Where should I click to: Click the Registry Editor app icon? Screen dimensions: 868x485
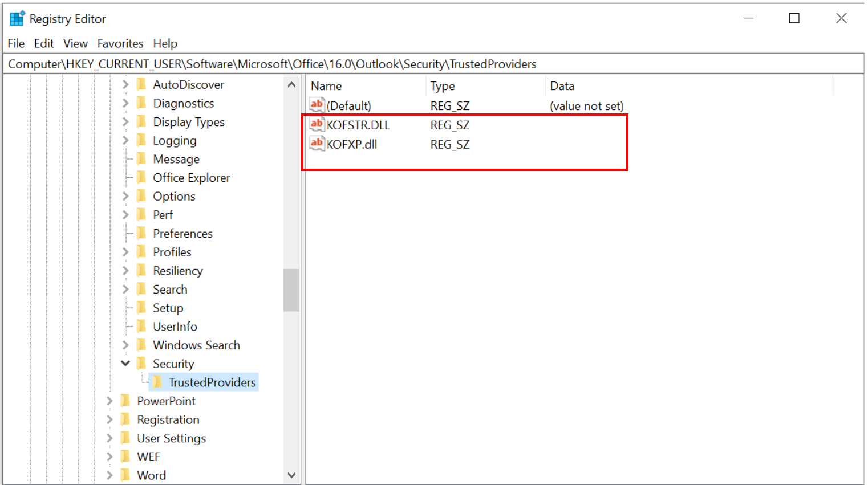coord(18,18)
